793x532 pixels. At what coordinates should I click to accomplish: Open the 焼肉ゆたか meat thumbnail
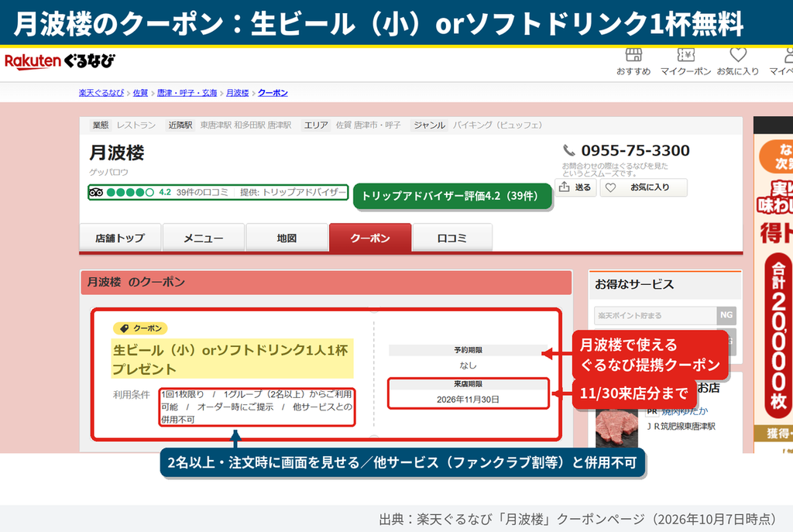(617, 427)
